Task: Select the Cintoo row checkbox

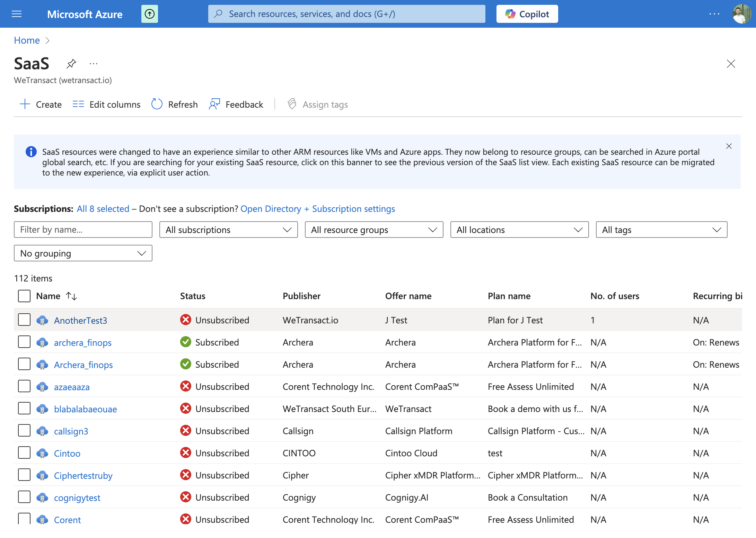Action: pyautogui.click(x=24, y=452)
